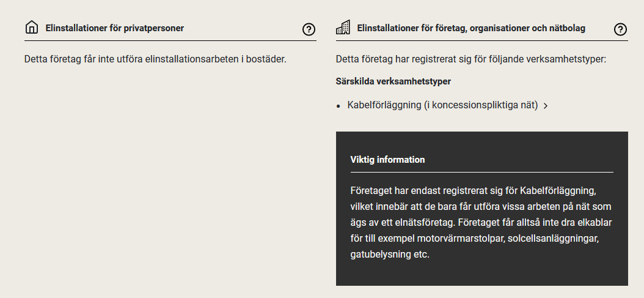
Task: Expand the chevron arrow after Kabelförläggning
Action: (x=546, y=106)
